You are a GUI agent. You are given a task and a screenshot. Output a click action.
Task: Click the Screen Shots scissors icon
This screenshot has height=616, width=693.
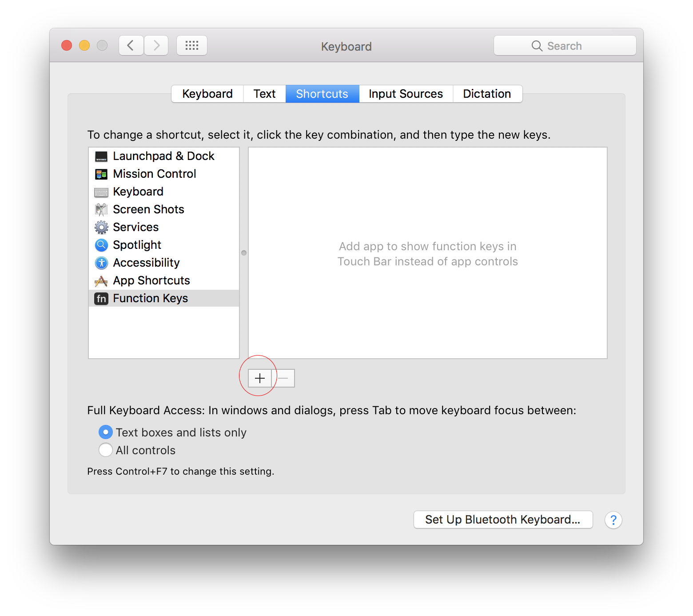(101, 209)
